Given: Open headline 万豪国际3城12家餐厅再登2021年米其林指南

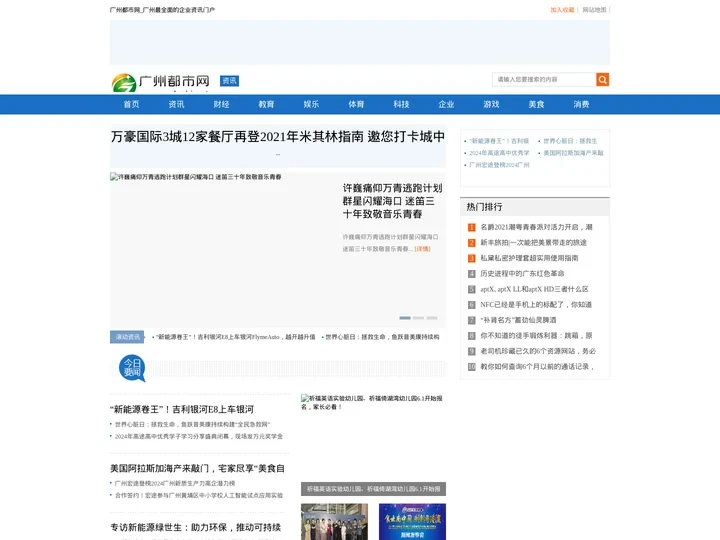Looking at the screenshot, I should pyautogui.click(x=278, y=137).
